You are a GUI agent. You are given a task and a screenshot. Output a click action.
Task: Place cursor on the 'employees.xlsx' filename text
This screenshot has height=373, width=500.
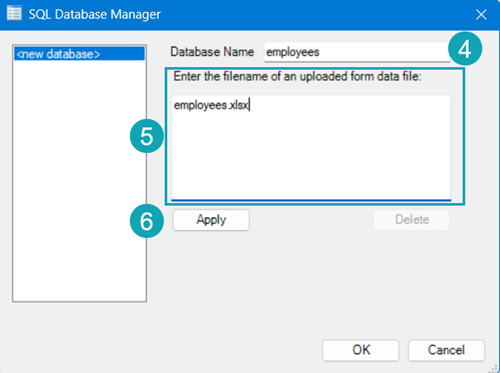pos(211,105)
